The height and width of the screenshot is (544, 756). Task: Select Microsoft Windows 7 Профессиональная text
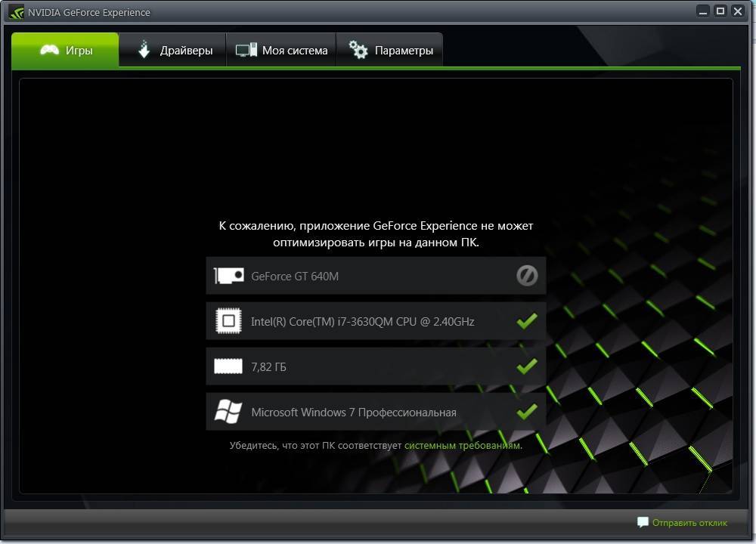coord(353,413)
